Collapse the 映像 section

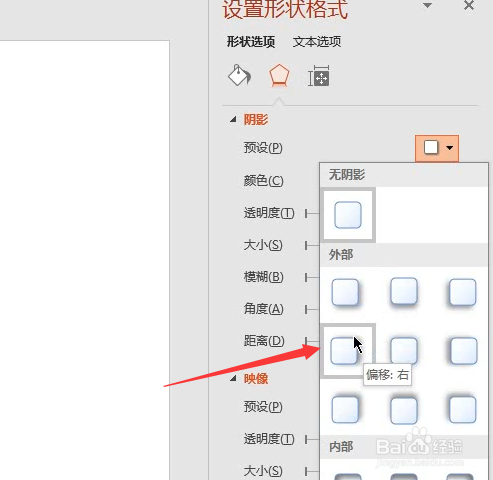(233, 378)
